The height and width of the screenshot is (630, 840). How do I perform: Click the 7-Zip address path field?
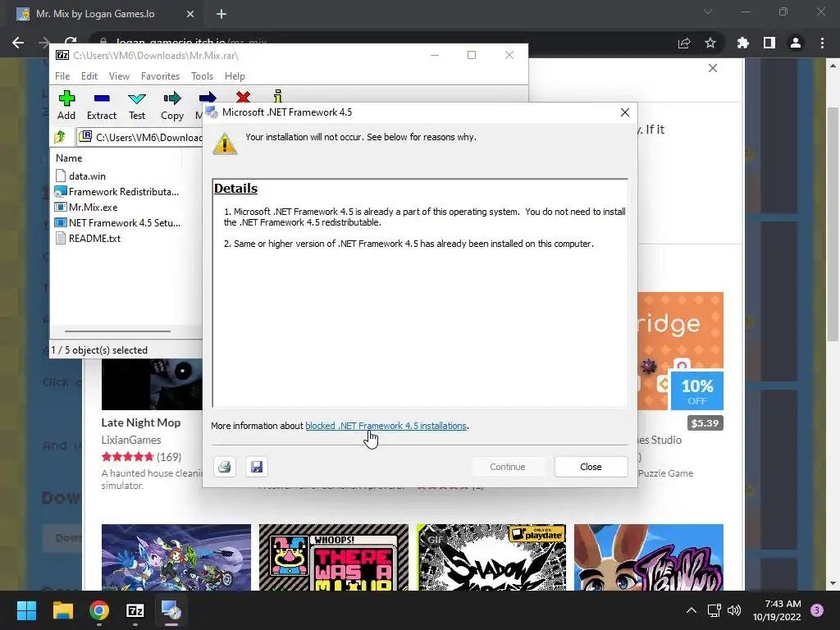pyautogui.click(x=140, y=138)
